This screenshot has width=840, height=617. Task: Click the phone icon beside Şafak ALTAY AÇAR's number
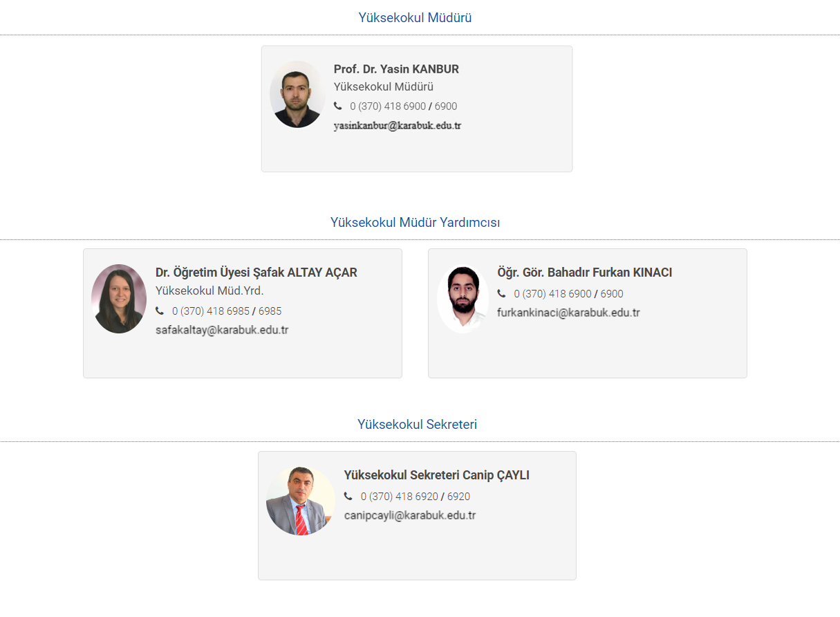160,311
